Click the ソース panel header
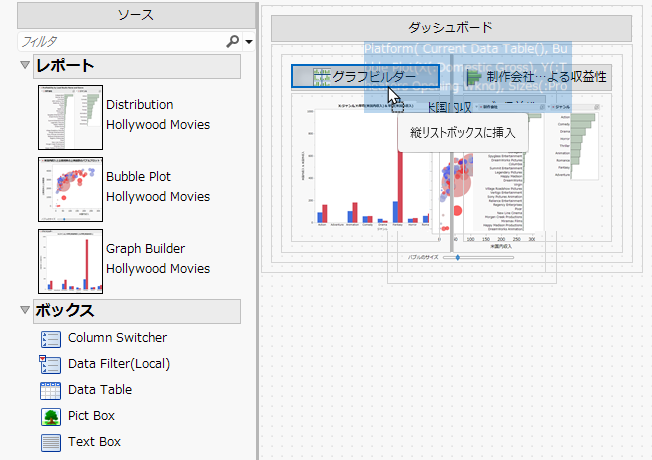 [136, 15]
